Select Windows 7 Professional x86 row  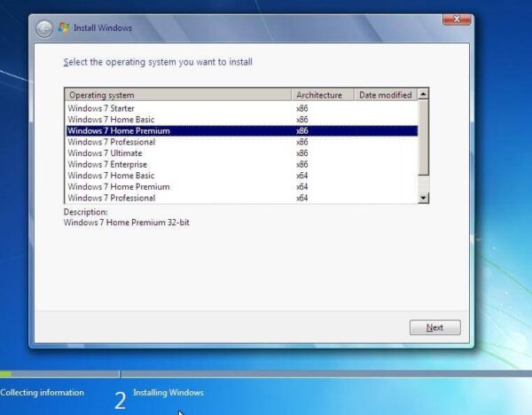click(x=242, y=142)
